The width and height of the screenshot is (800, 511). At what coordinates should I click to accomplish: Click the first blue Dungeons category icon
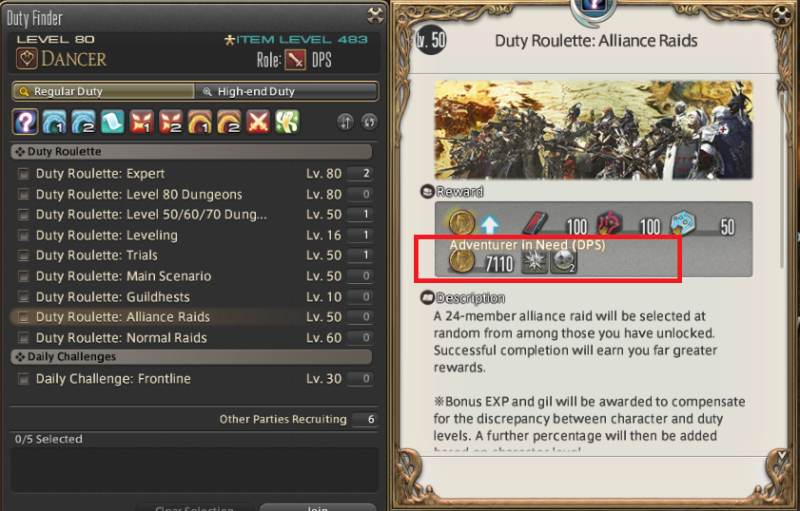click(x=54, y=122)
